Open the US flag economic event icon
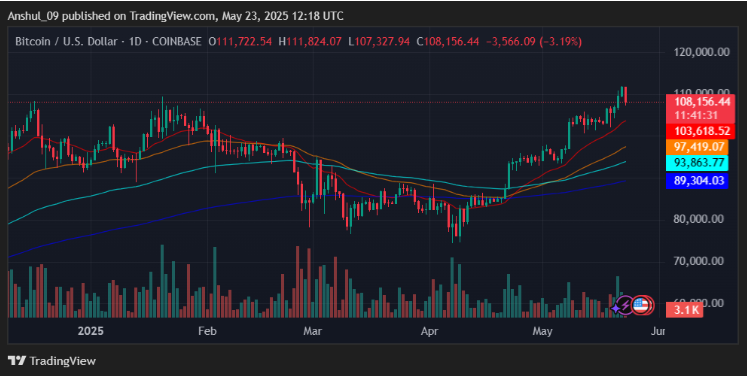 pos(641,305)
